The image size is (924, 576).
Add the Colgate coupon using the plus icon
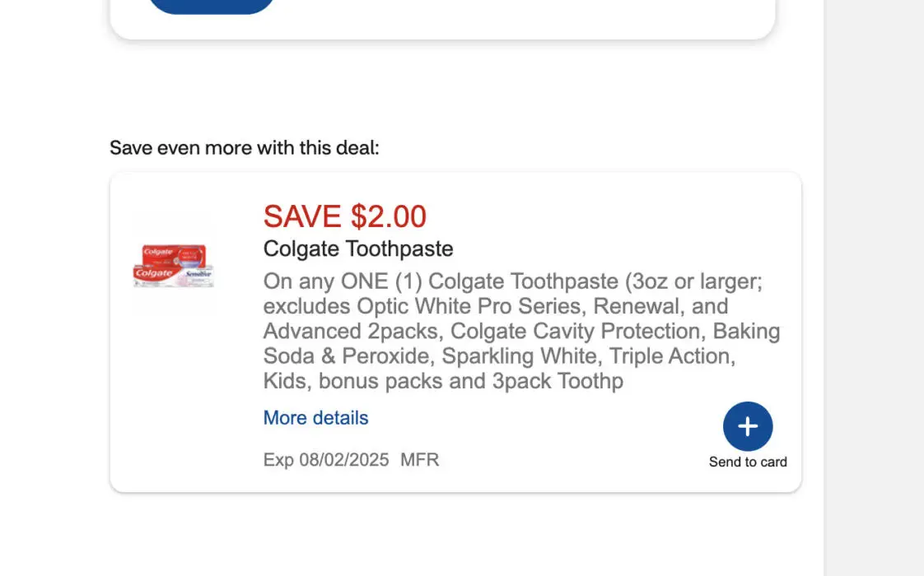point(748,426)
